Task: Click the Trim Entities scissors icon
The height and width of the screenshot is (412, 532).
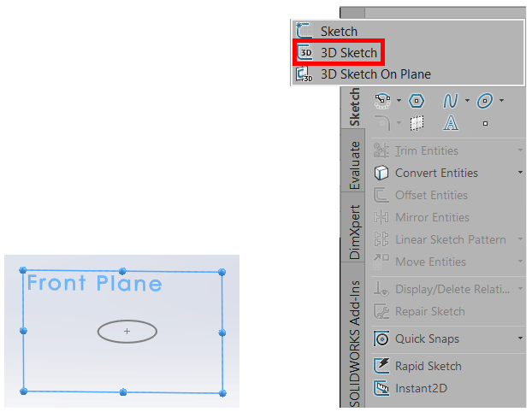Action: (381, 150)
